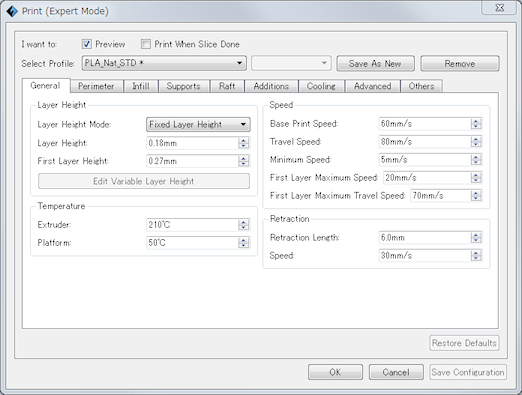
Task: Decrease First Layer Height with spinner down arrow
Action: (x=244, y=164)
